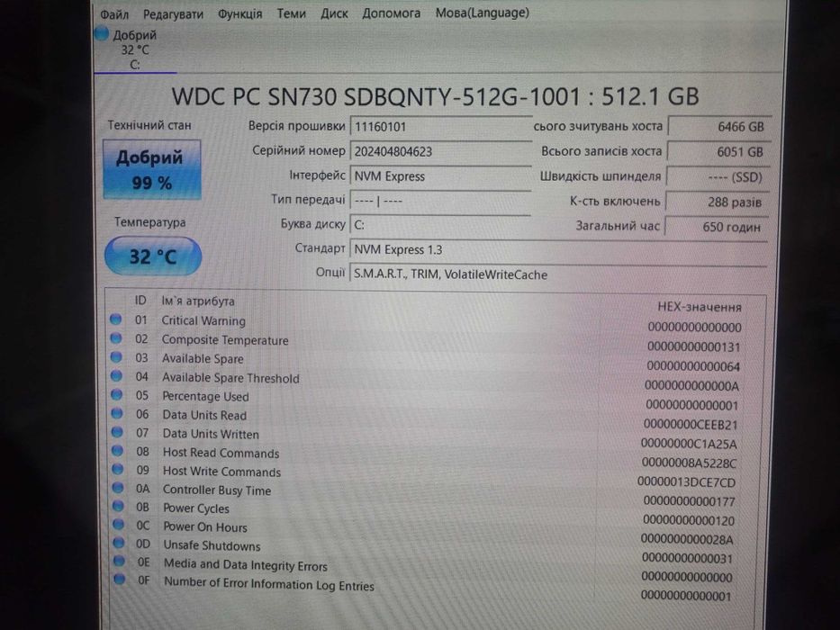This screenshot has width=840, height=630.
Task: Click the drive letter field C:
Action: [440, 225]
